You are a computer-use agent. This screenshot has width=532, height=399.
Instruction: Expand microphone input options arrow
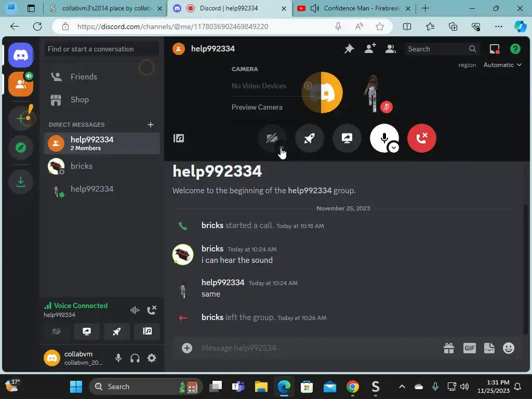pos(394,148)
